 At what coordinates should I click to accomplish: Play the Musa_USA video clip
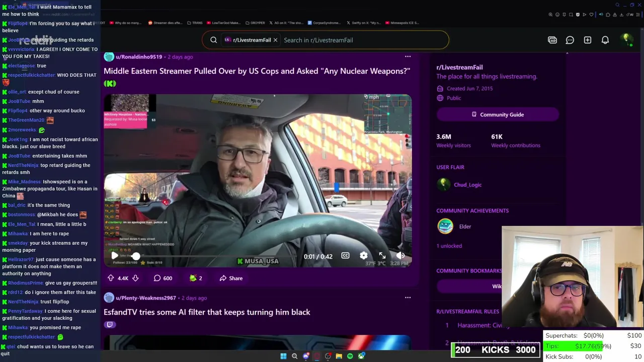click(x=114, y=256)
